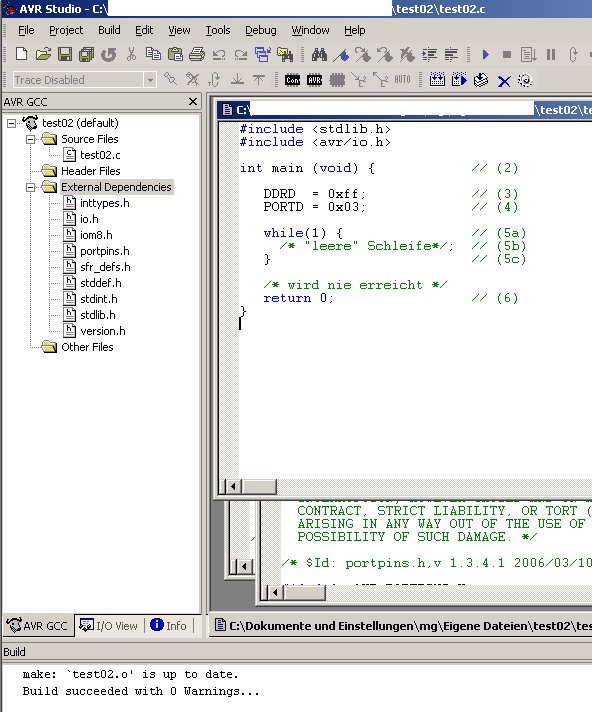Collapse the External Dependencies folder

30,187
